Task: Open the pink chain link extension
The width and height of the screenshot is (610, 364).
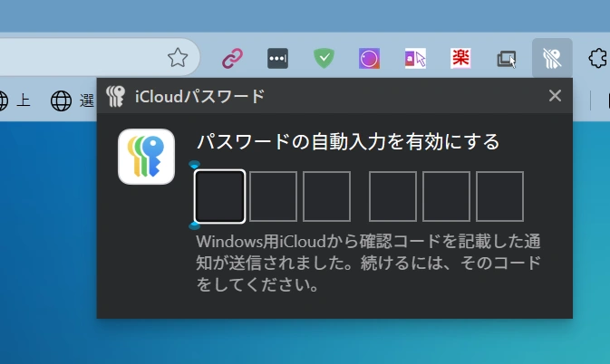Action: coord(232,58)
